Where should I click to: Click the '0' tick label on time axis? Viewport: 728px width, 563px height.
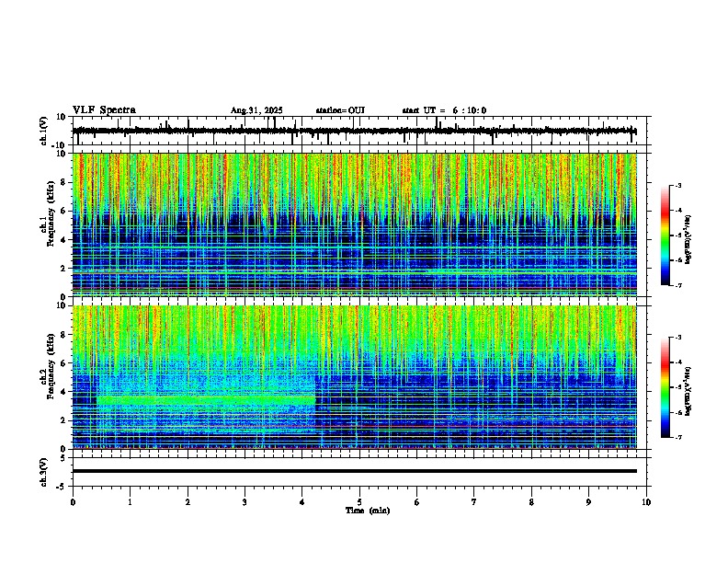(x=73, y=502)
